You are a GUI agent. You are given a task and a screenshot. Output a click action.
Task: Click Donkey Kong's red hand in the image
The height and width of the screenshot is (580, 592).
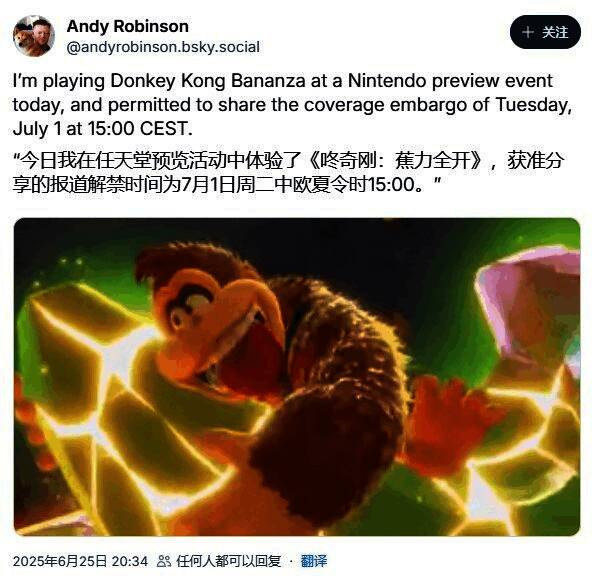coord(447,419)
